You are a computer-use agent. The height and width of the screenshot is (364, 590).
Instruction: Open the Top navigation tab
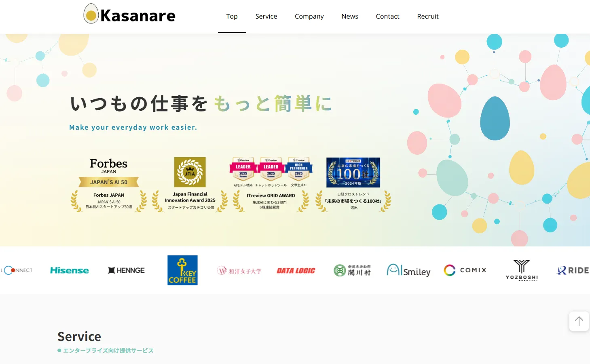tap(232, 17)
